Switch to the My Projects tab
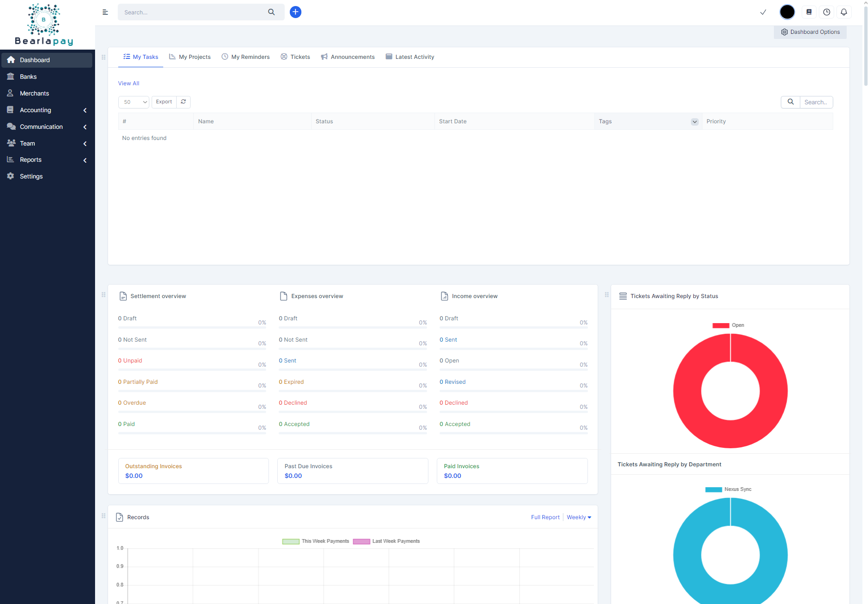The height and width of the screenshot is (604, 868). click(190, 57)
